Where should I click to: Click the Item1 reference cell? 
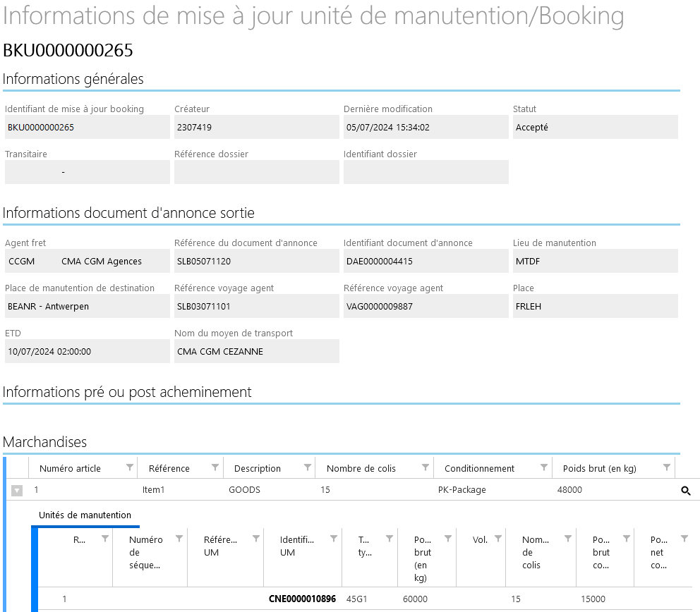point(153,490)
